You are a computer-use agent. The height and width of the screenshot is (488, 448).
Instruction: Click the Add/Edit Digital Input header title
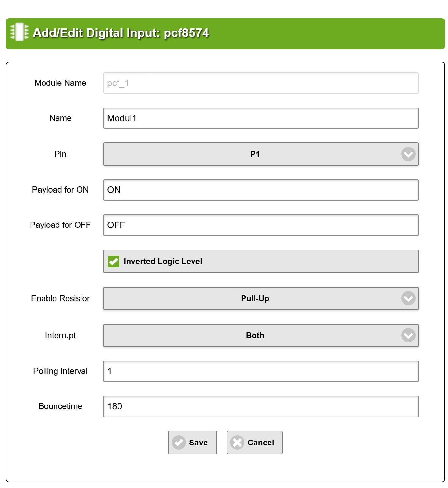[x=121, y=33]
